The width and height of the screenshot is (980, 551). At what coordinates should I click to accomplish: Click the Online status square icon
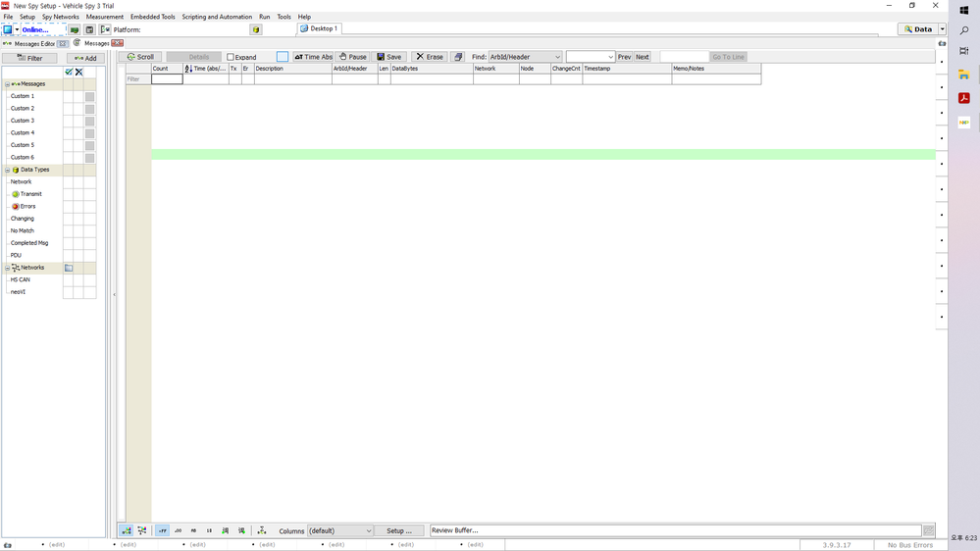coord(8,29)
